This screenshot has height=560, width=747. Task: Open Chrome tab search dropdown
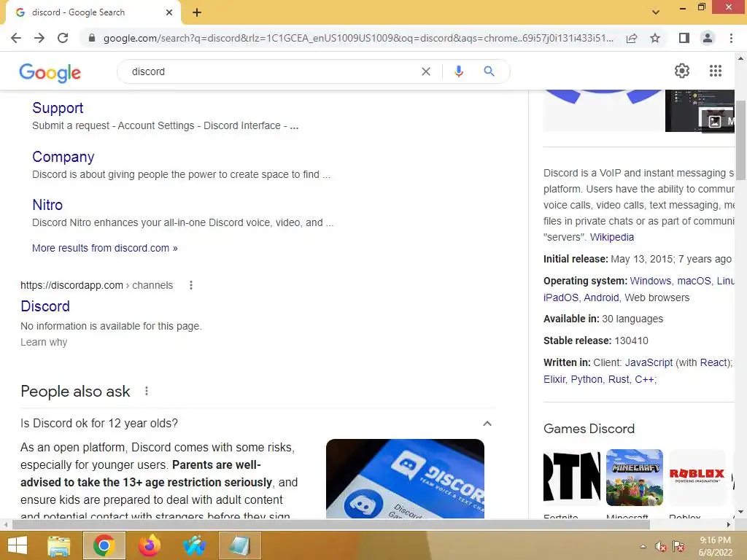pyautogui.click(x=656, y=12)
